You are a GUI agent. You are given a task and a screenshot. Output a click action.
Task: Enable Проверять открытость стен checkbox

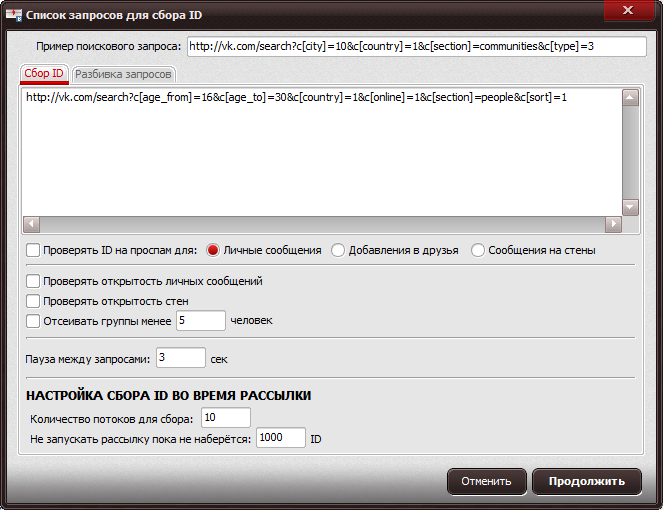33,301
